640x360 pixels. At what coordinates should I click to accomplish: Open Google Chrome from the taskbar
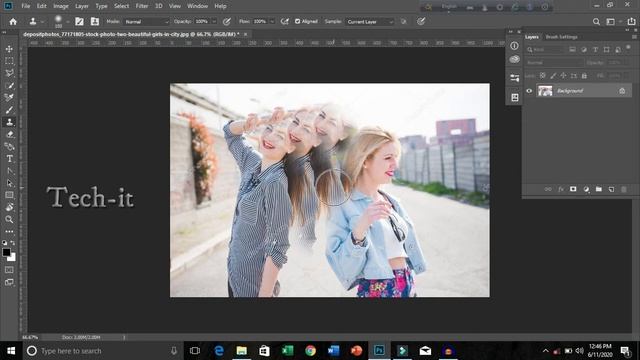coord(311,351)
